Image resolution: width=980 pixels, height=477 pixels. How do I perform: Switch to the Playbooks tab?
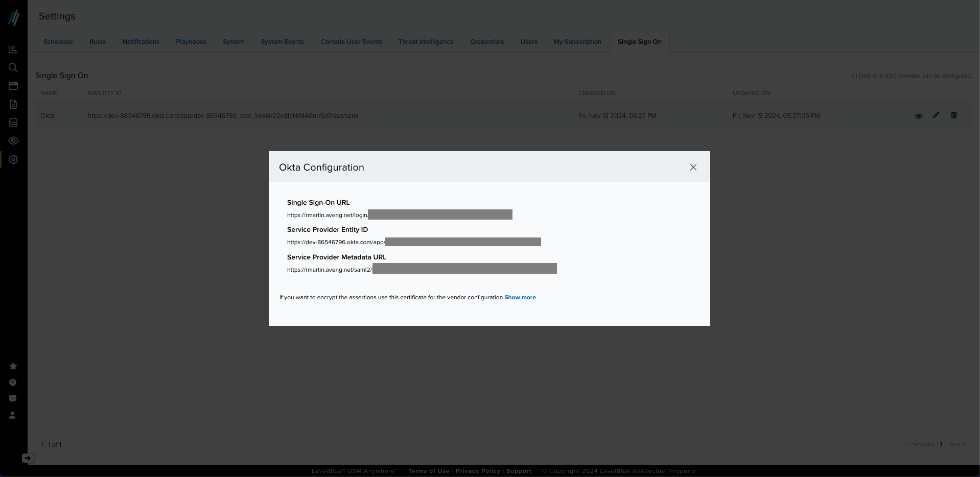tap(191, 42)
